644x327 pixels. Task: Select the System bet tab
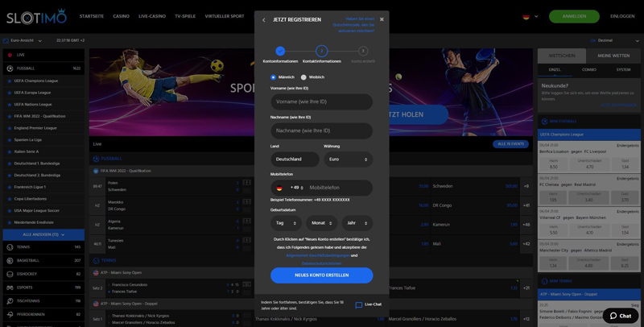(623, 70)
